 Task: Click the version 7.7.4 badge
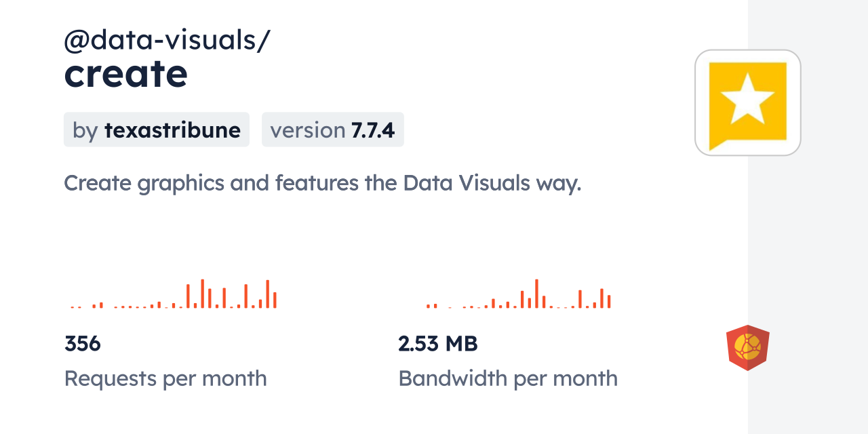pyautogui.click(x=333, y=130)
